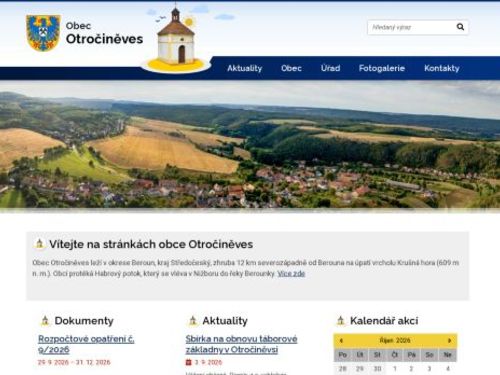The image size is (500, 375).
Task: Click the search magnifier icon
Action: pyautogui.click(x=460, y=27)
